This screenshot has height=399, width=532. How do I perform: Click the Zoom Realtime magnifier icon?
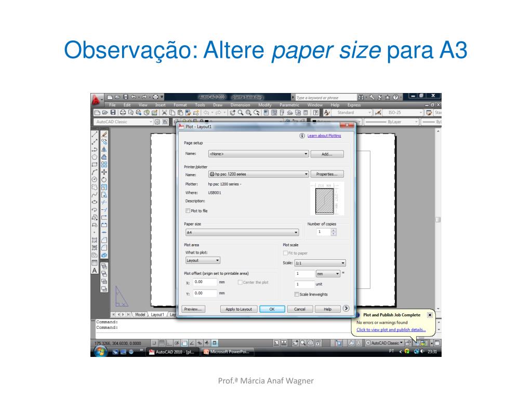point(241,112)
